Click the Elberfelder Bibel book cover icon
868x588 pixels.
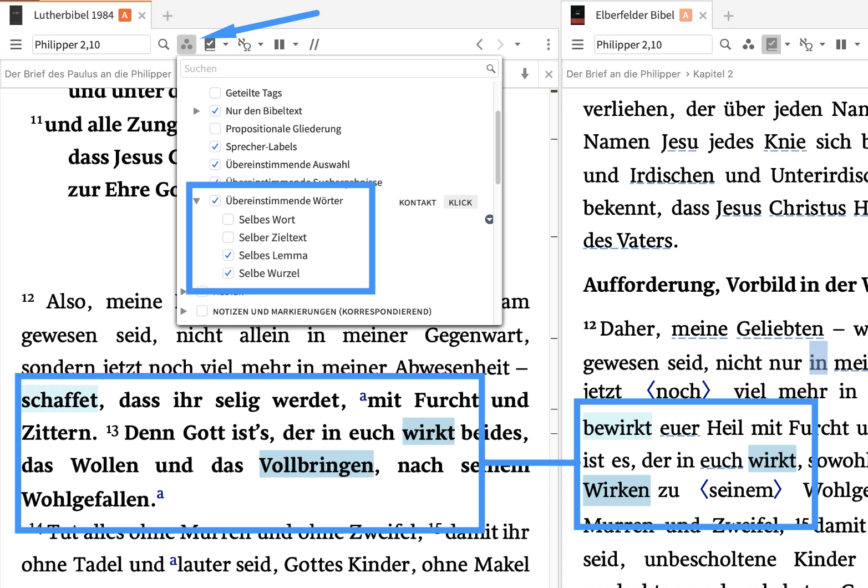tap(578, 15)
